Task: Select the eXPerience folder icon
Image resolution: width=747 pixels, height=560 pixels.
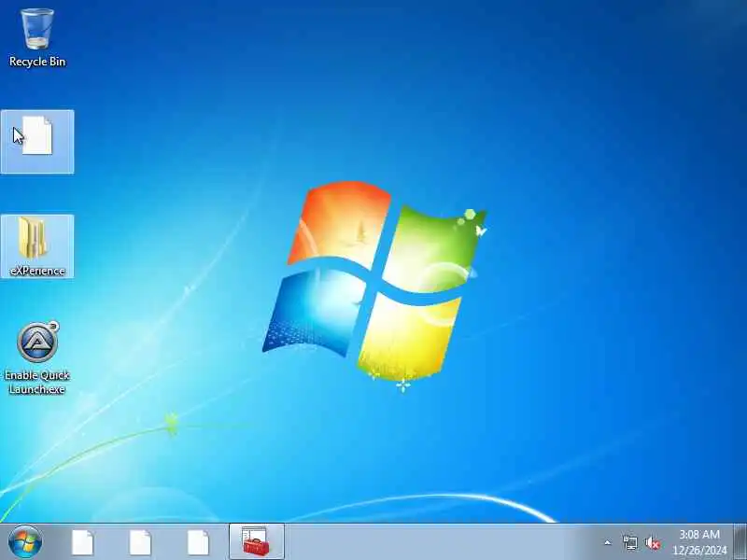Action: point(37,246)
